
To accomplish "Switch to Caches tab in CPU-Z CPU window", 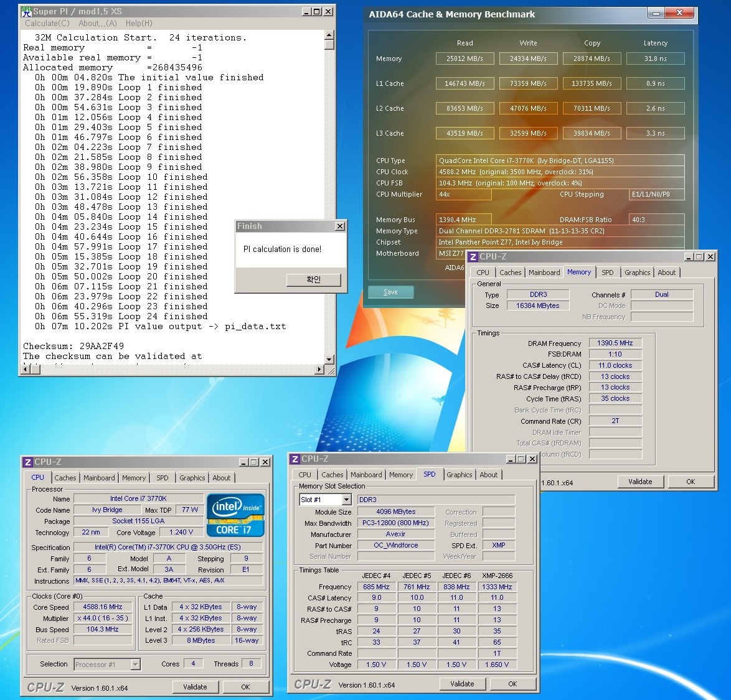I will coord(65,478).
